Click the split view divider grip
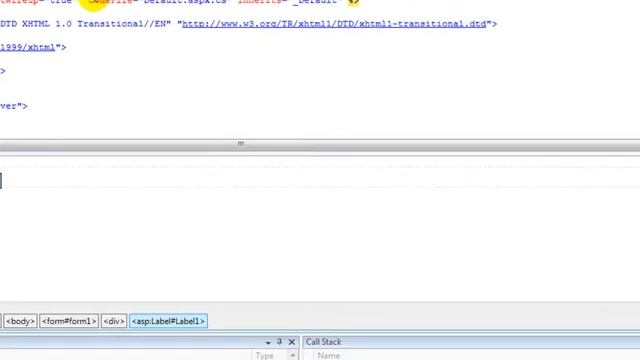640x360 pixels. (241, 144)
